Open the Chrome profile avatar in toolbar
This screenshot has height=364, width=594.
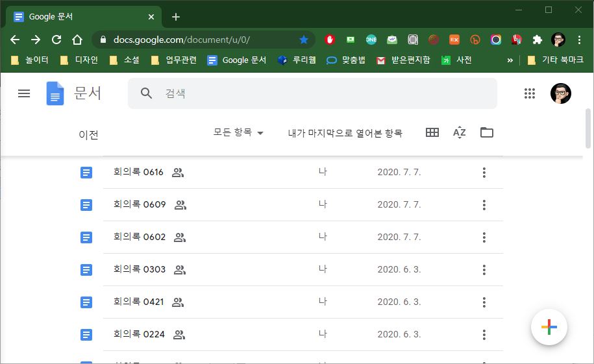[x=558, y=40]
